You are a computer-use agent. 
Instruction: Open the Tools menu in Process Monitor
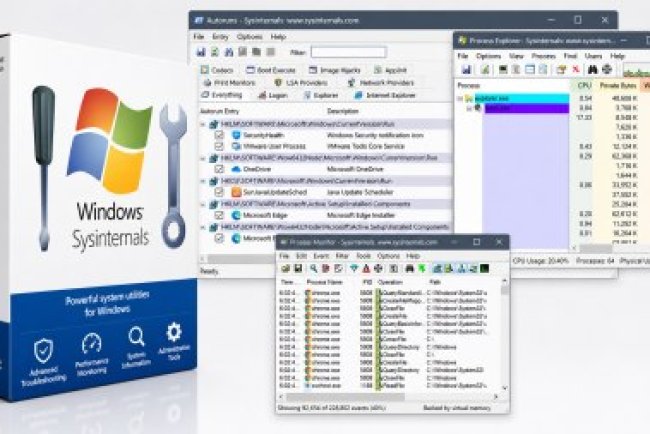(x=364, y=256)
